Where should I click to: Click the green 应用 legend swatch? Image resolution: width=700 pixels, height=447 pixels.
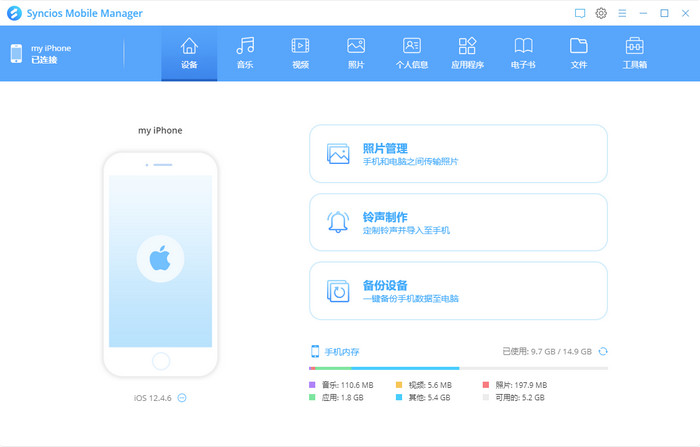pos(312,397)
